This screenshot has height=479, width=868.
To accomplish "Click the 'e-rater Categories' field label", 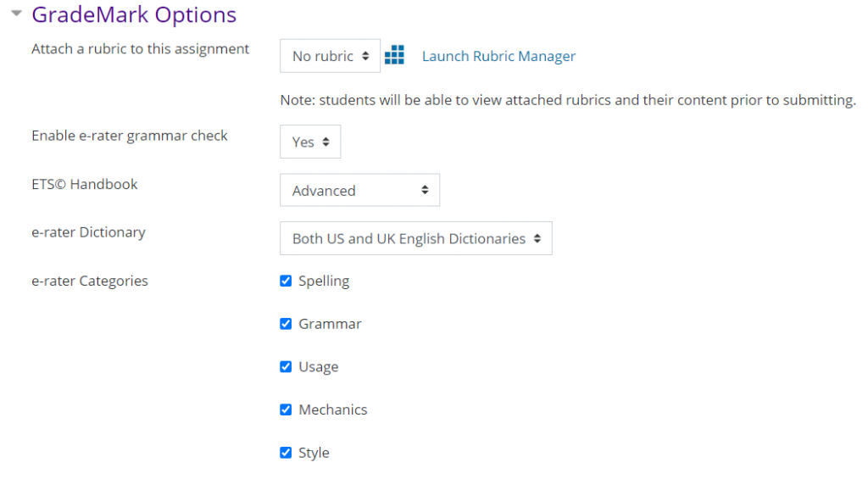I will tap(89, 281).
